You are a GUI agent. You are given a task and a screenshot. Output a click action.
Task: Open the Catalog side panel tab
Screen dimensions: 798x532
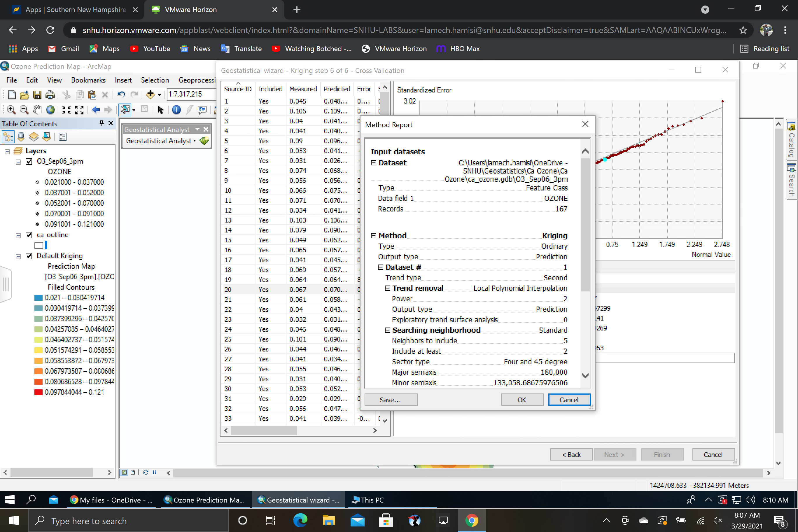coord(792,140)
